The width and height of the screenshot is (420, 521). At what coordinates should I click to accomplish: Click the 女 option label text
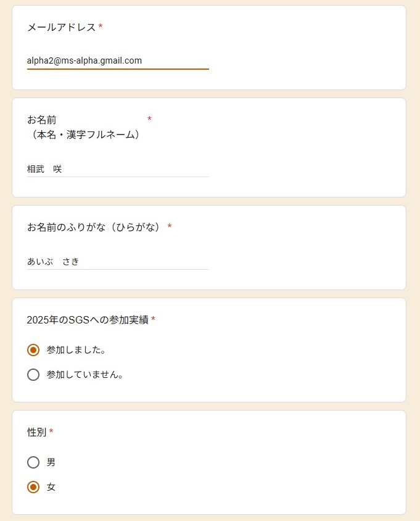coord(51,487)
